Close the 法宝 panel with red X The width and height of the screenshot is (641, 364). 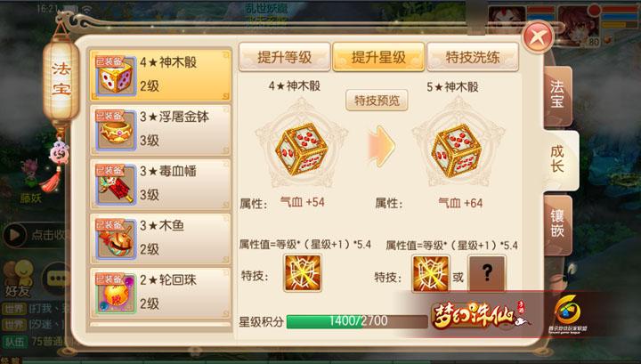538,37
